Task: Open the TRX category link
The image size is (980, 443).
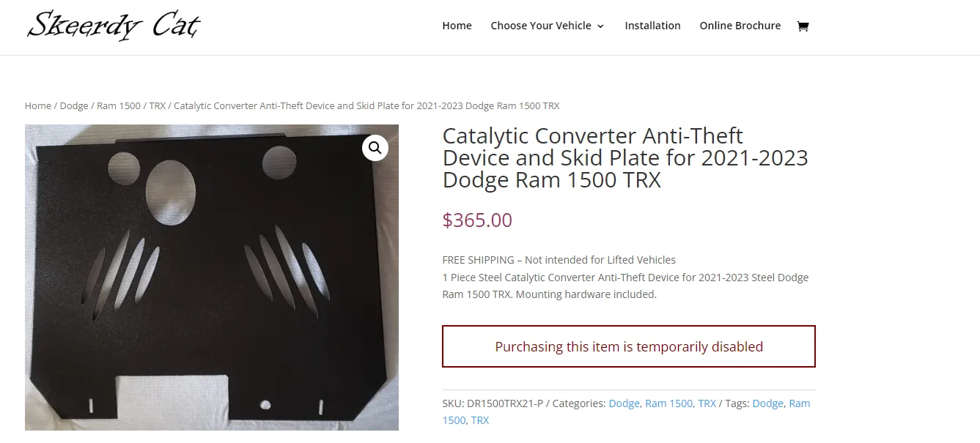Action: click(x=707, y=403)
